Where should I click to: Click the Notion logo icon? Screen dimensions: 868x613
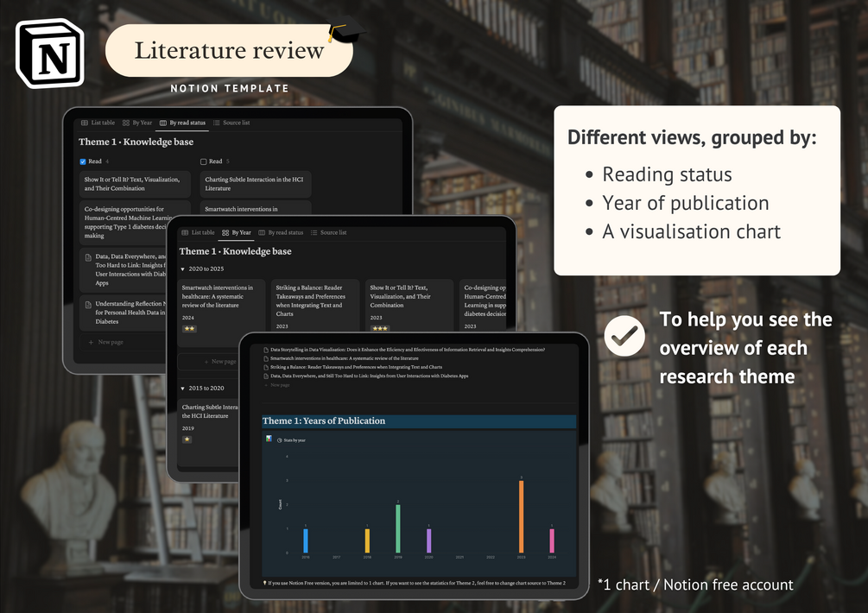click(x=50, y=54)
